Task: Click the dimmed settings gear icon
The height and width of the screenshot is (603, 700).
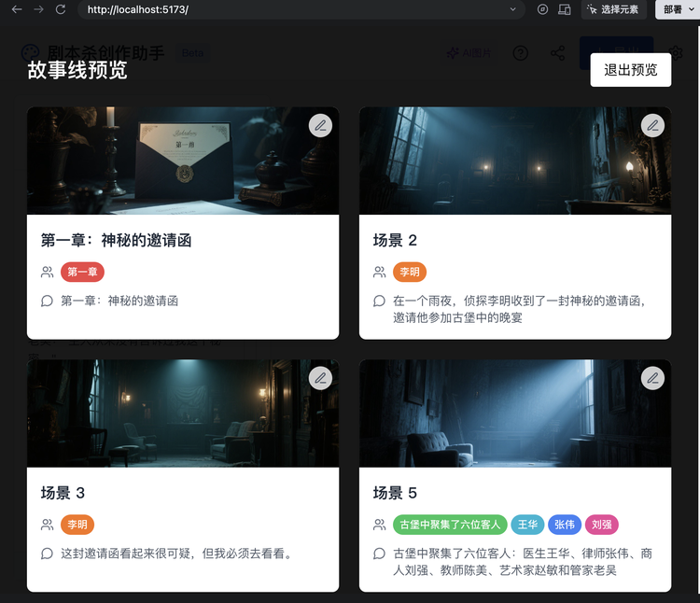Action: point(676,52)
